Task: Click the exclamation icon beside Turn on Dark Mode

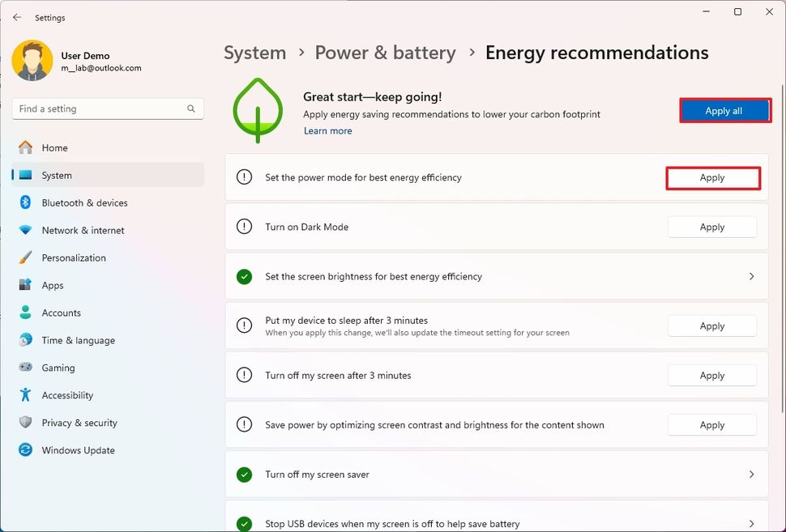Action: pyautogui.click(x=244, y=227)
